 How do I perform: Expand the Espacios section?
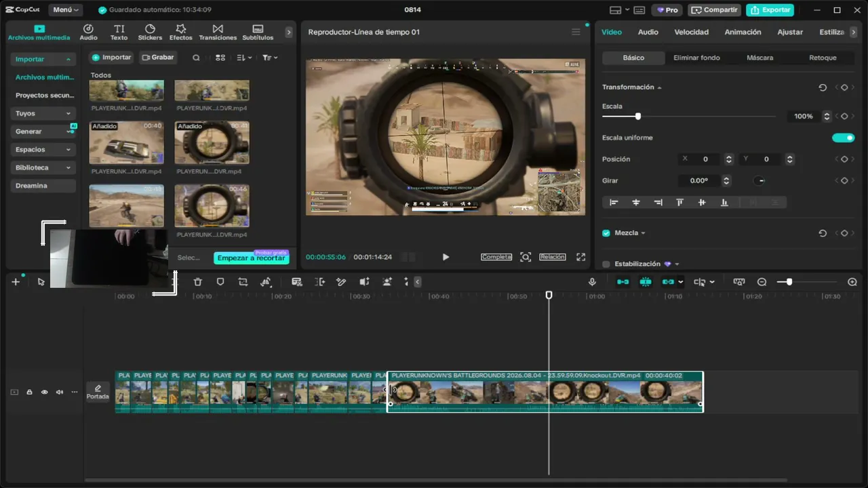tap(42, 150)
